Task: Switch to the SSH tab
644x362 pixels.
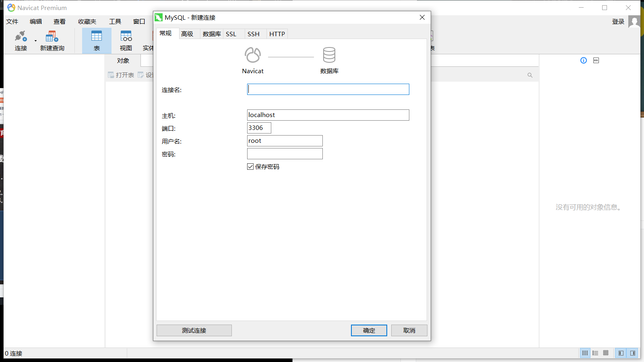Action: tap(254, 34)
